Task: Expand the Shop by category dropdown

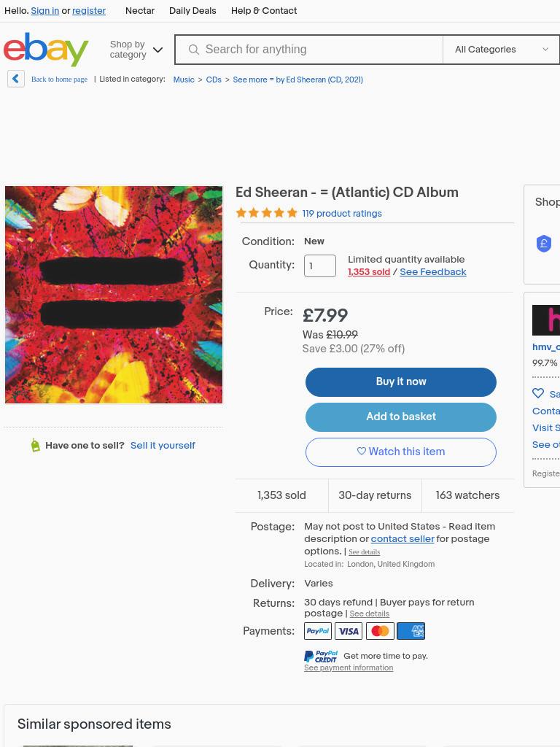Action: click(136, 50)
